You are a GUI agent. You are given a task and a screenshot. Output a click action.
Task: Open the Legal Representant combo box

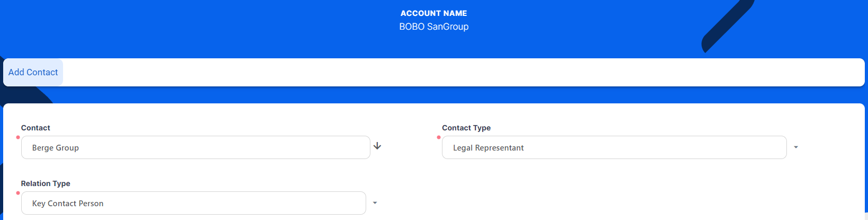tap(614, 147)
